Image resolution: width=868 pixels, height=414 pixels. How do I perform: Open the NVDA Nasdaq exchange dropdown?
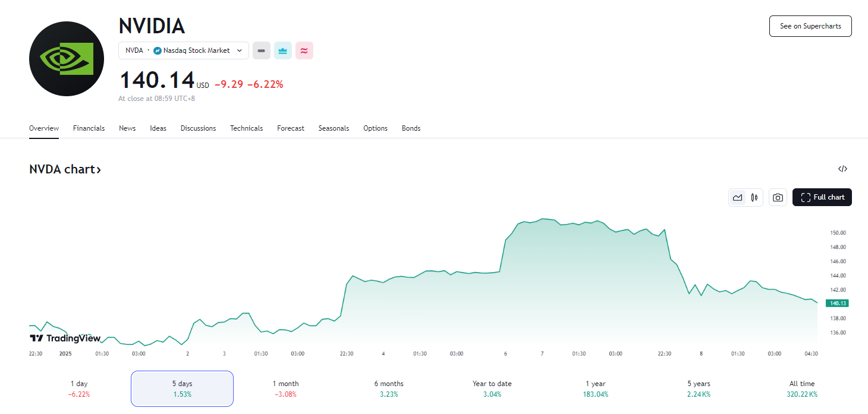pyautogui.click(x=184, y=50)
